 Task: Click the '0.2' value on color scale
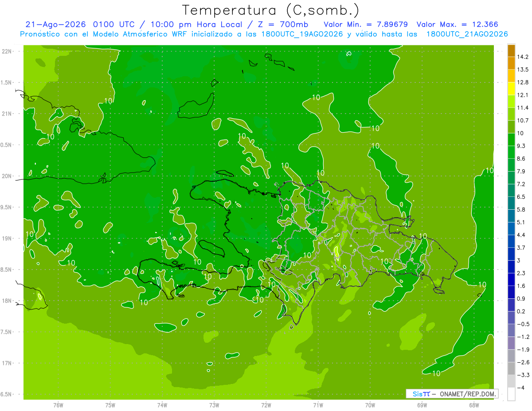coord(521,311)
